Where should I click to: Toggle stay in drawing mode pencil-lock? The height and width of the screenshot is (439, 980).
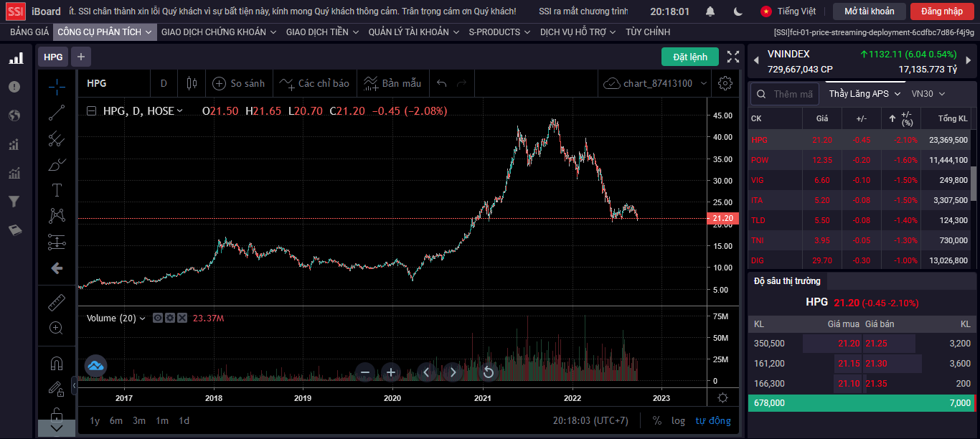[x=57, y=389]
